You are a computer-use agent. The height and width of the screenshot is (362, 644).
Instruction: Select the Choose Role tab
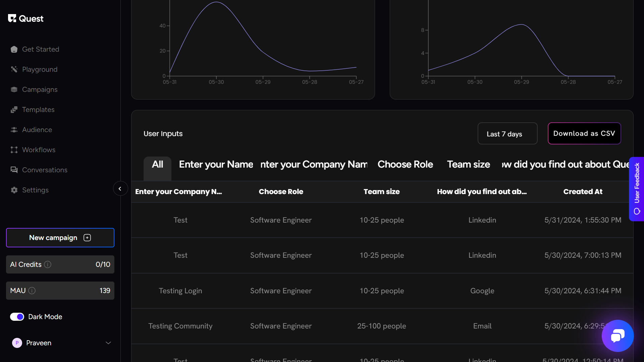(405, 164)
